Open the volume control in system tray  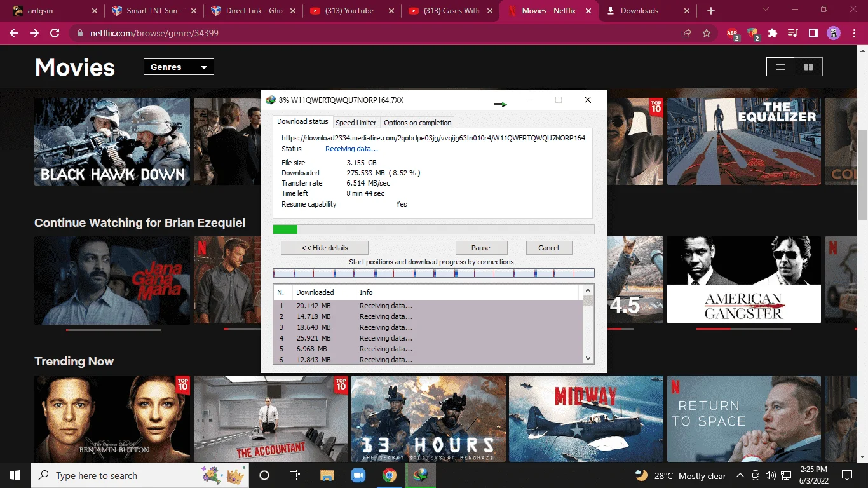pyautogui.click(x=770, y=475)
